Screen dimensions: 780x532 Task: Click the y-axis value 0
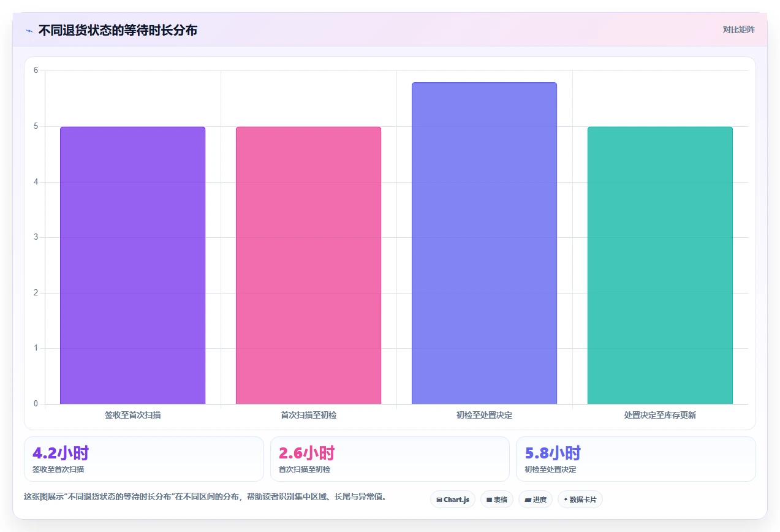coord(36,404)
